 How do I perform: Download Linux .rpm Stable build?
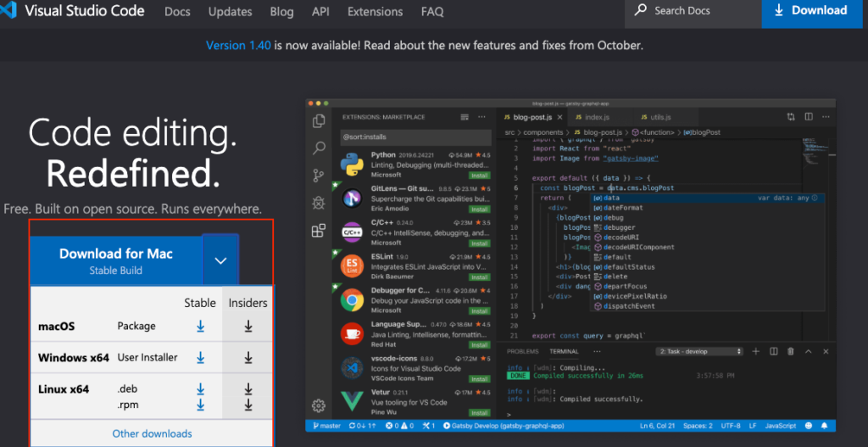pos(200,405)
